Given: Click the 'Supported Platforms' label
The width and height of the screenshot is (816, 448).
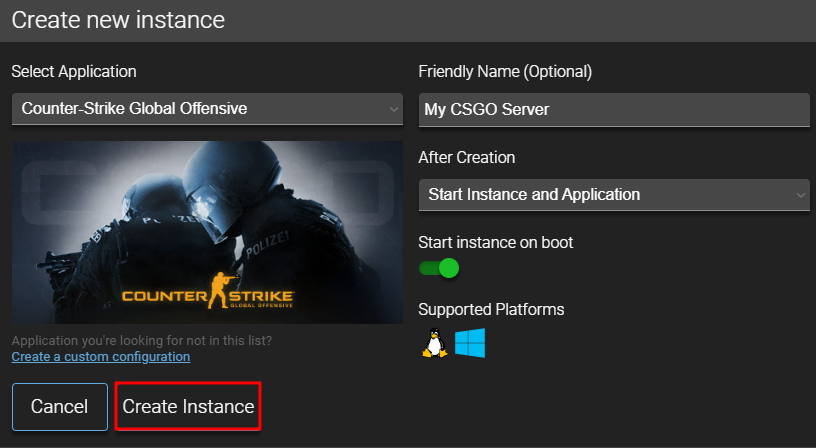Looking at the screenshot, I should pos(491,310).
